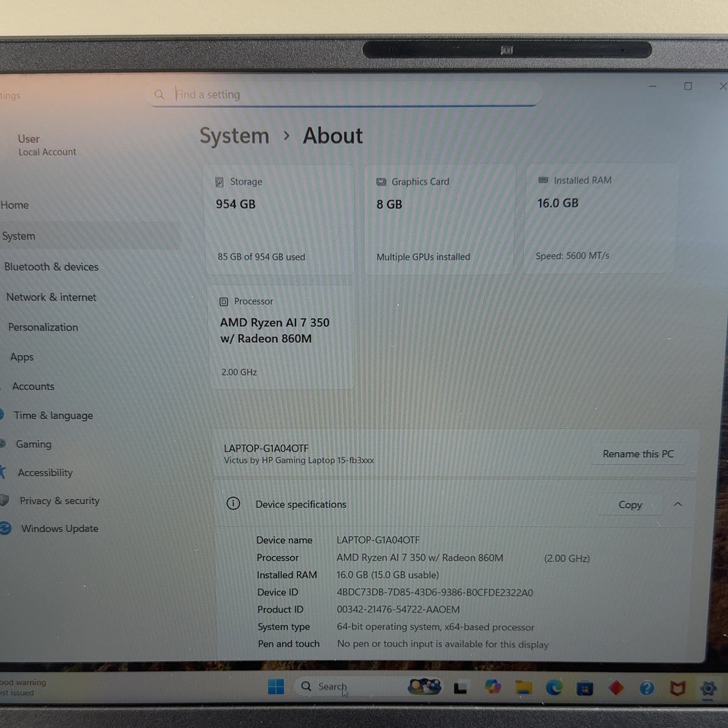Open Personalization settings
This screenshot has height=728, width=728.
tap(43, 327)
